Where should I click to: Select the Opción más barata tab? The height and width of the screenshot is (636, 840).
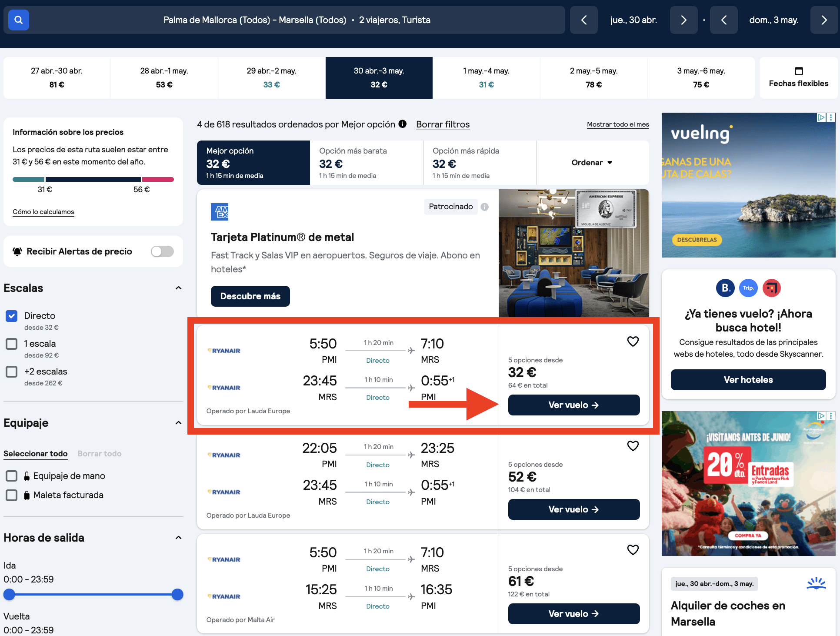click(367, 163)
